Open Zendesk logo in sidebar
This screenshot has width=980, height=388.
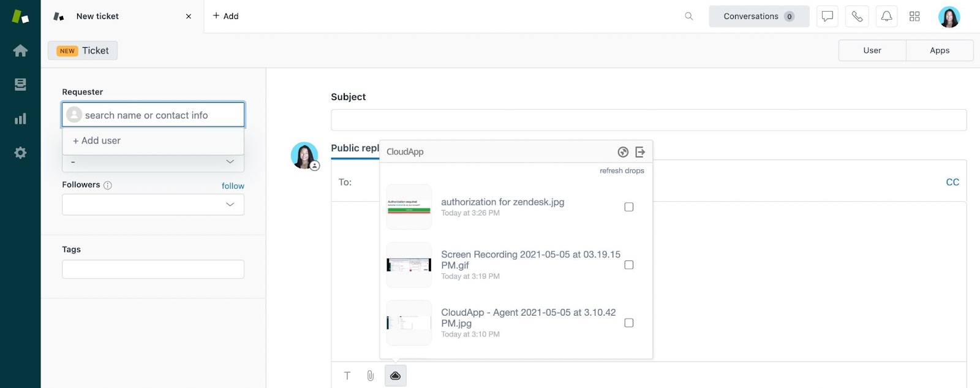click(20, 17)
